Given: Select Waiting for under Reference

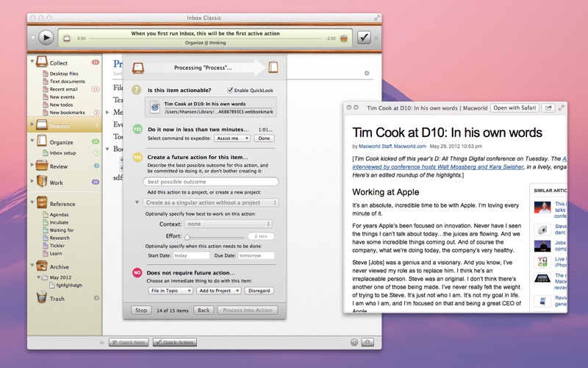Looking at the screenshot, I should click(x=62, y=230).
